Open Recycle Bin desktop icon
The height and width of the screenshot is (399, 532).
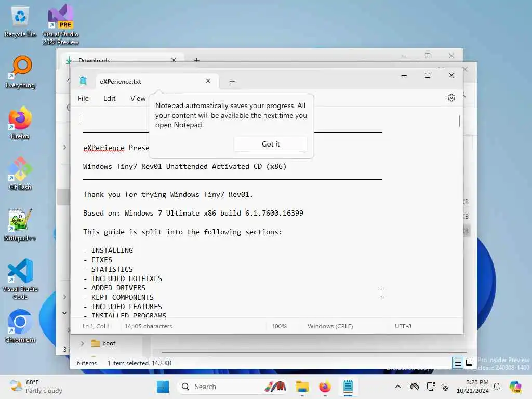20,22
